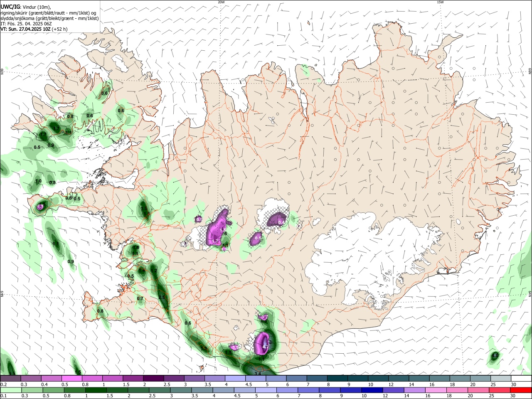Pick the dark teal 8 swatch in the snow legend

click(x=337, y=379)
